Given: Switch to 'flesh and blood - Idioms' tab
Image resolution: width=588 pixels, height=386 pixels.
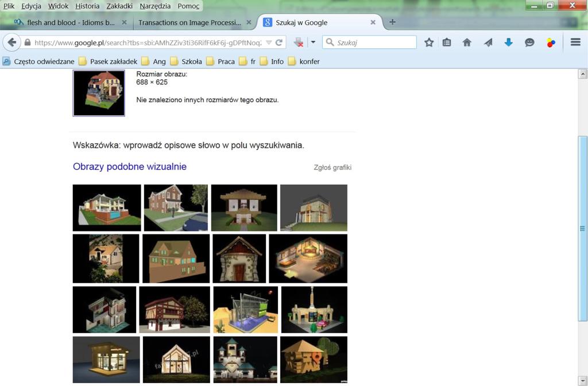Looking at the screenshot, I should pyautogui.click(x=71, y=22).
